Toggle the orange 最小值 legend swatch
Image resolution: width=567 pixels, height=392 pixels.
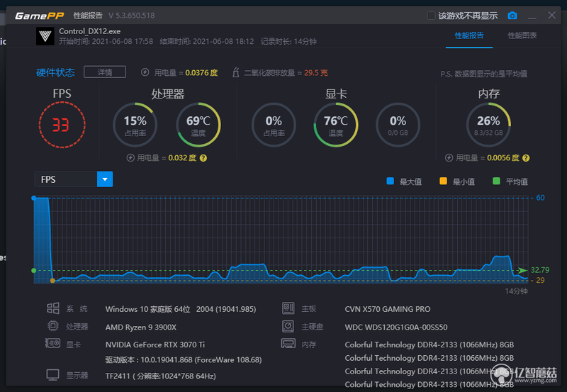coord(443,181)
